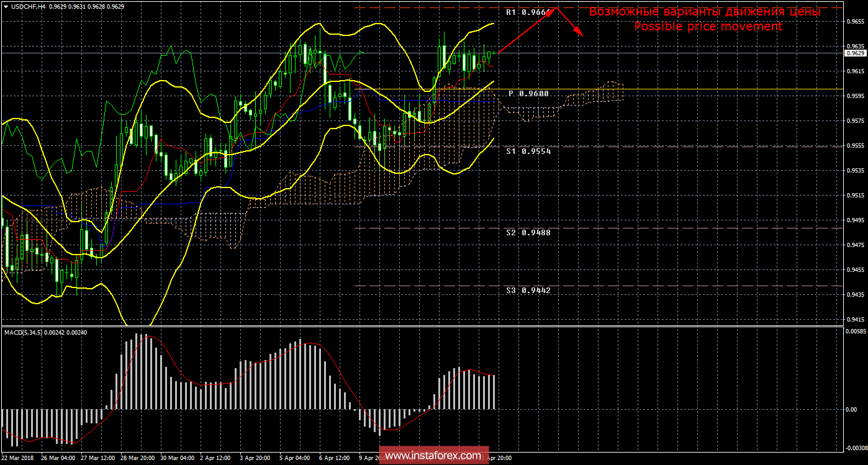Click the current price tag 0.9629

(854, 53)
